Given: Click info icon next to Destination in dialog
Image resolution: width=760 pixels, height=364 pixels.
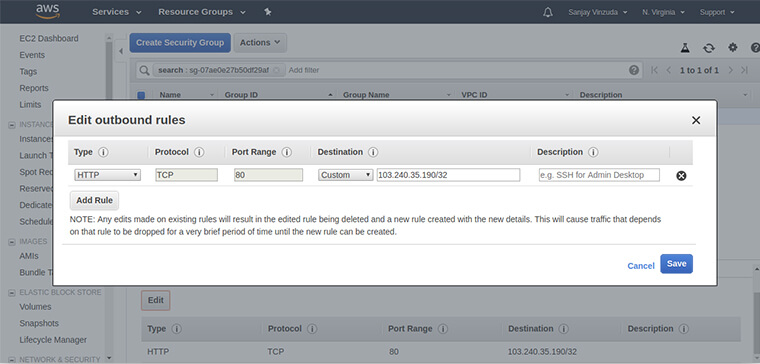Looking at the screenshot, I should [x=373, y=152].
